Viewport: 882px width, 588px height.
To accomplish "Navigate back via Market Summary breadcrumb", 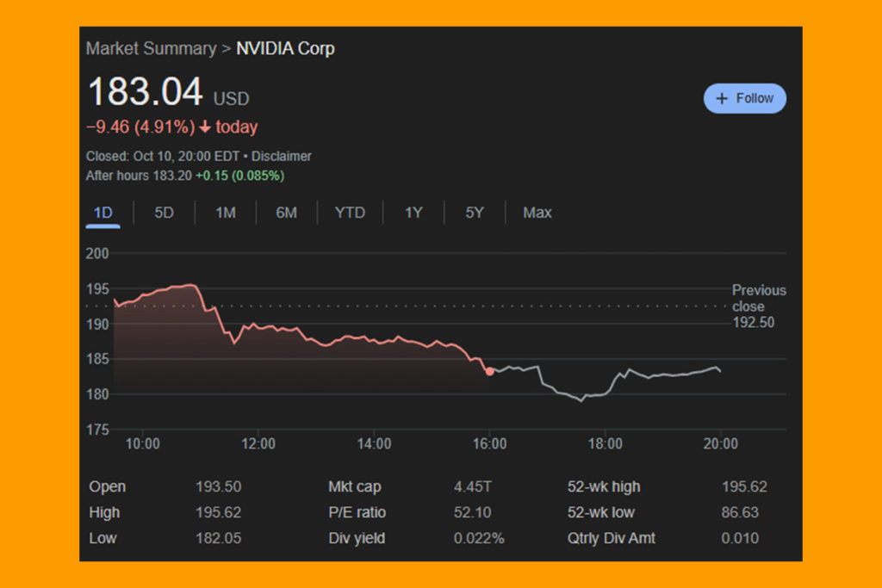I will click(x=151, y=48).
